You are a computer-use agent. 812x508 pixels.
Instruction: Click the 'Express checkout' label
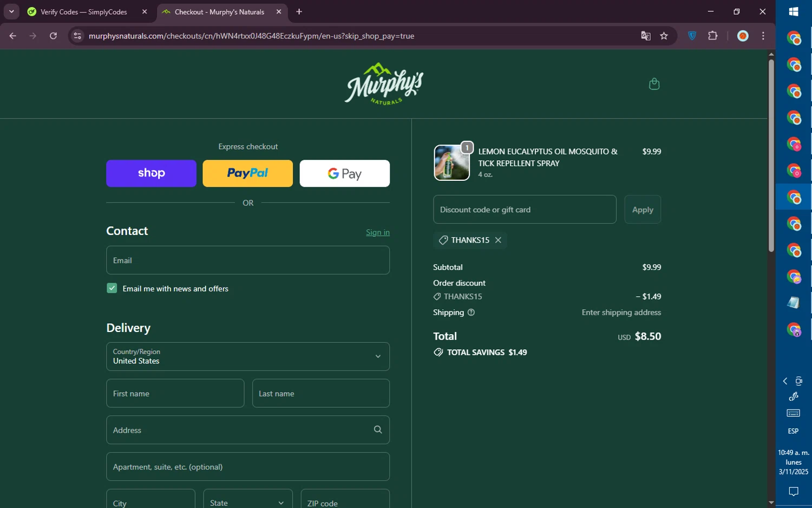[248, 147]
